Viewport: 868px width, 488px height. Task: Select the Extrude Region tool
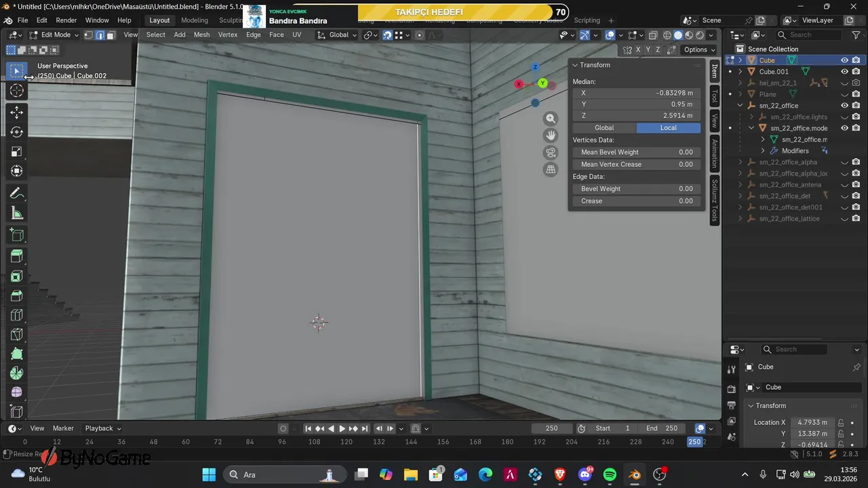17,256
